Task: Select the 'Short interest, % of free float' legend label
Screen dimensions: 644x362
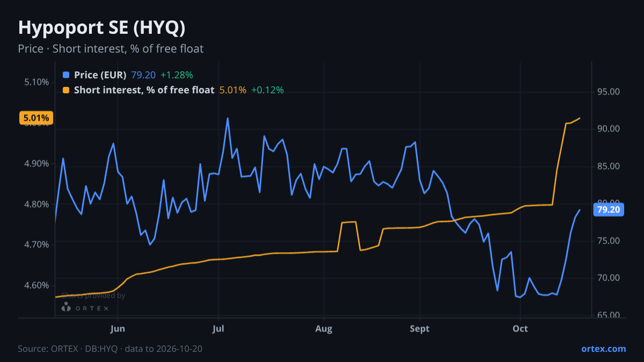Action: (x=144, y=90)
